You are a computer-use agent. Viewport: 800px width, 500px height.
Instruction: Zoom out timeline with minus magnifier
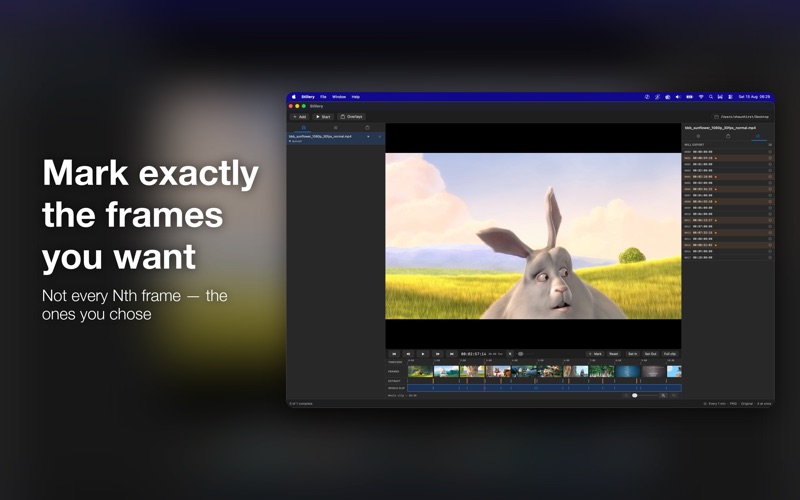627,395
